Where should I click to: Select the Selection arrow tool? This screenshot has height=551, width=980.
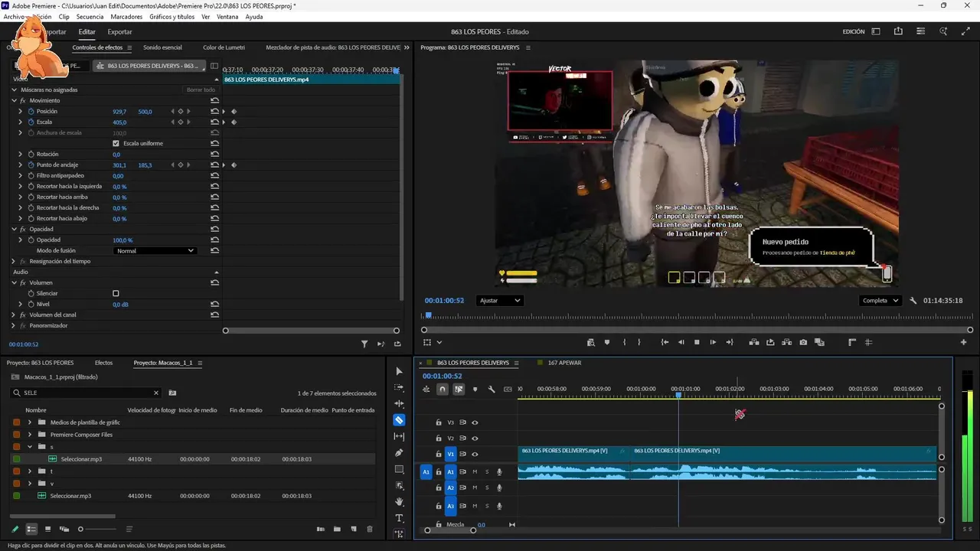tap(399, 371)
